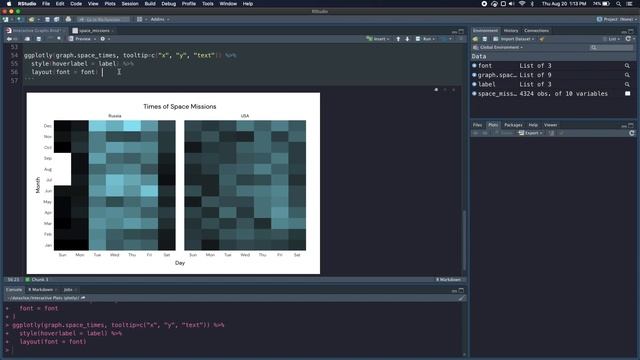Switch to the History tab
Viewport: 640px width, 360px height.
pyautogui.click(x=511, y=31)
